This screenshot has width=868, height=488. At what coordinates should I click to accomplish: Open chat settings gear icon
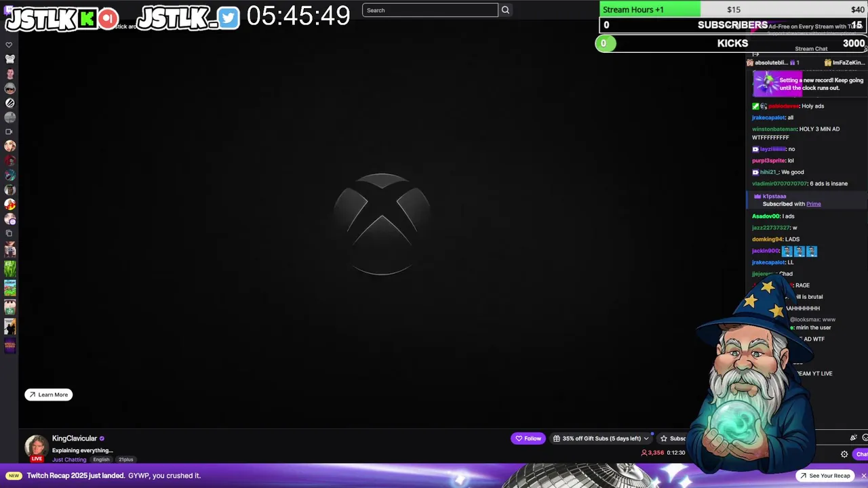tap(844, 454)
